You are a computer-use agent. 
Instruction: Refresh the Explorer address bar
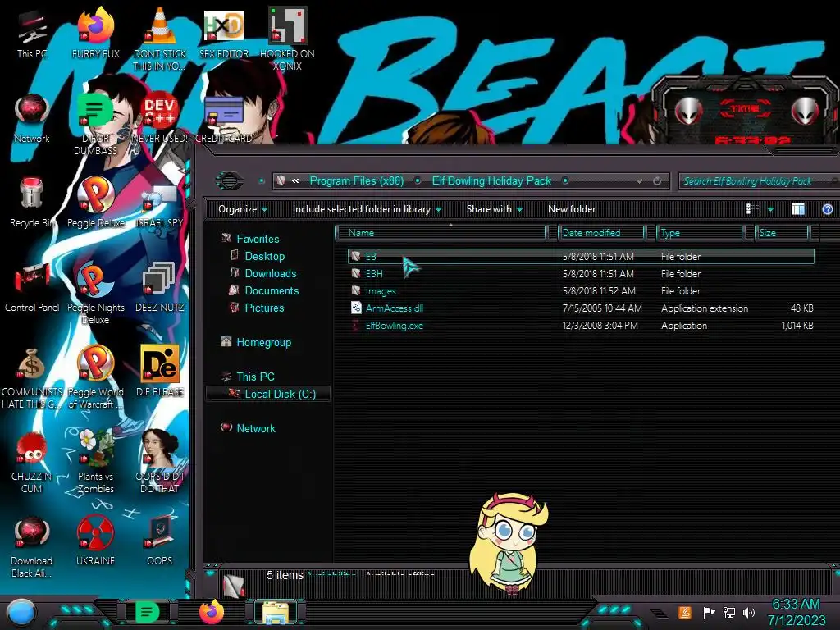pyautogui.click(x=657, y=181)
